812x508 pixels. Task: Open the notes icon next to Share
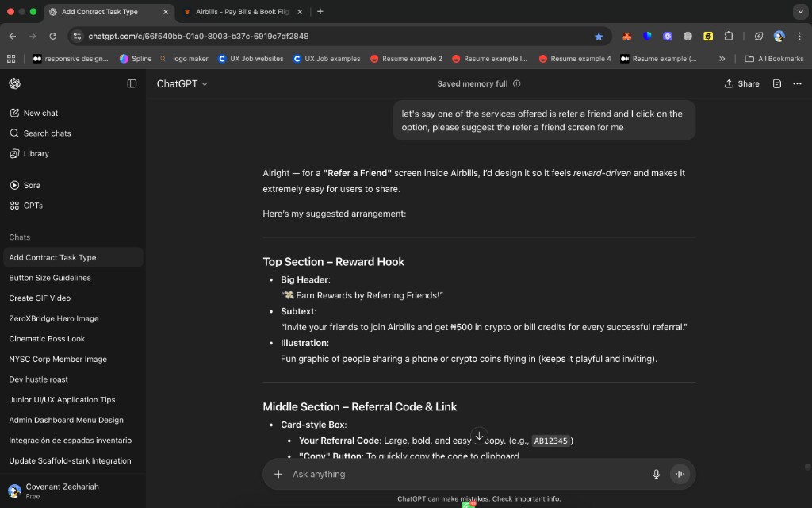coord(777,83)
